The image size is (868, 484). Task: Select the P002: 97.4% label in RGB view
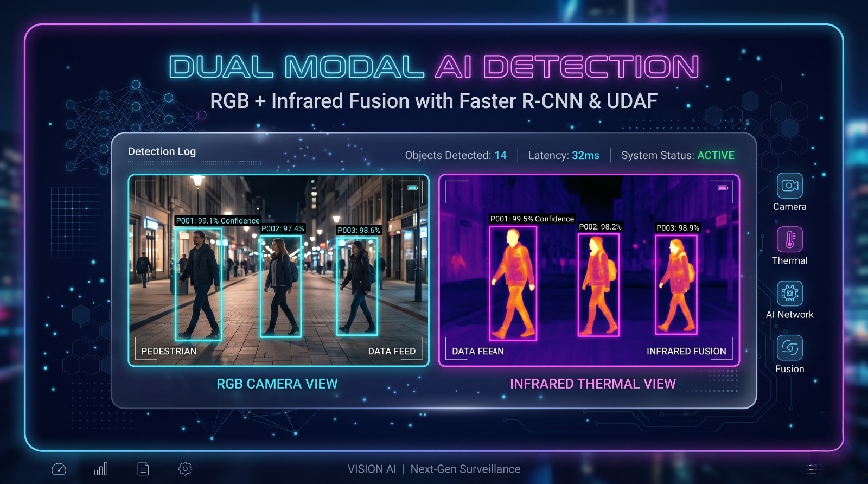(283, 228)
